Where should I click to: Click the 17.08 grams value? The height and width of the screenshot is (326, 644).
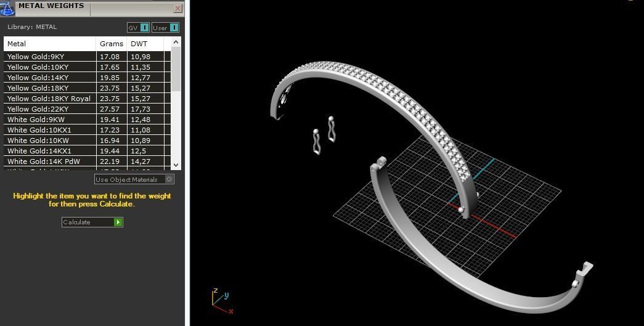(110, 57)
